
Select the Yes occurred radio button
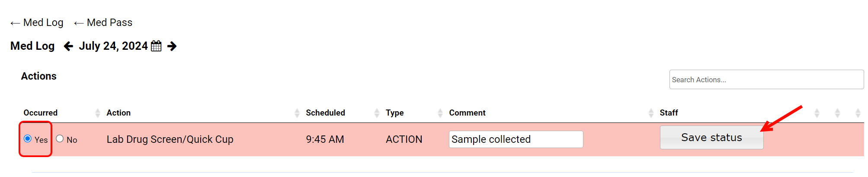point(28,138)
